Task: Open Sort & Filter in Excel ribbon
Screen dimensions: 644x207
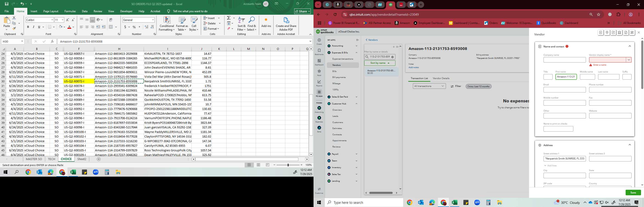Action: click(241, 24)
